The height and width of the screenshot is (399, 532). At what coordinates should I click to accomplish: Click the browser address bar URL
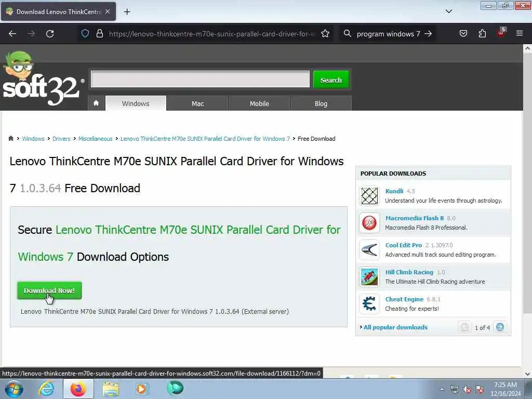pos(212,34)
